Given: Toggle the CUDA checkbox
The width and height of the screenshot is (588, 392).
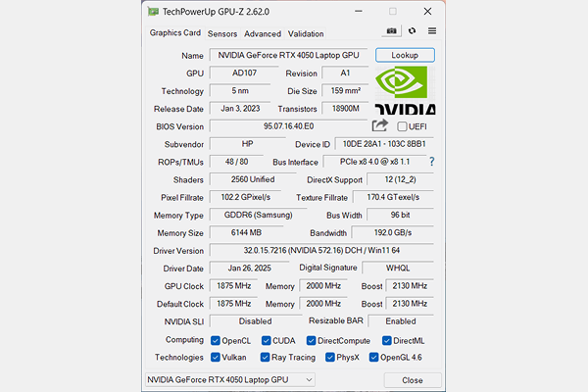Looking at the screenshot, I should (267, 341).
